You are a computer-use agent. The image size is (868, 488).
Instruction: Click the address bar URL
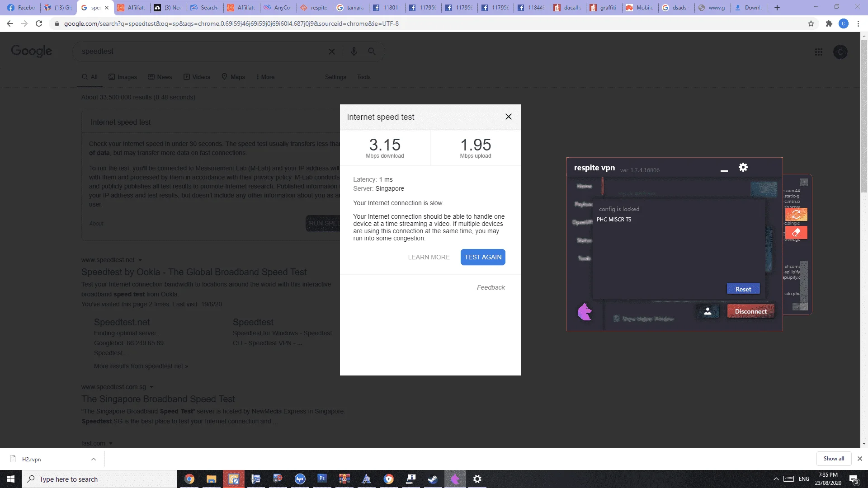(x=231, y=23)
